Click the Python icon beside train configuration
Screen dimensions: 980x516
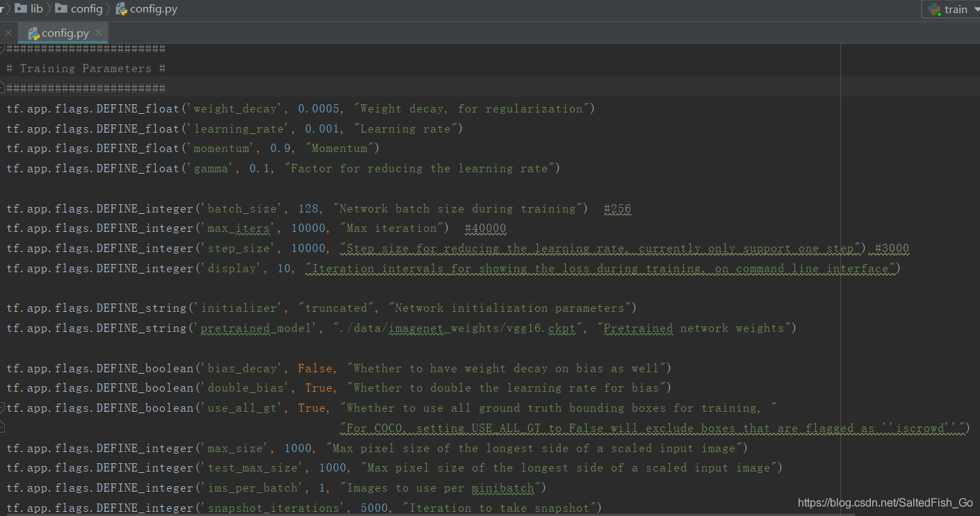pos(935,10)
